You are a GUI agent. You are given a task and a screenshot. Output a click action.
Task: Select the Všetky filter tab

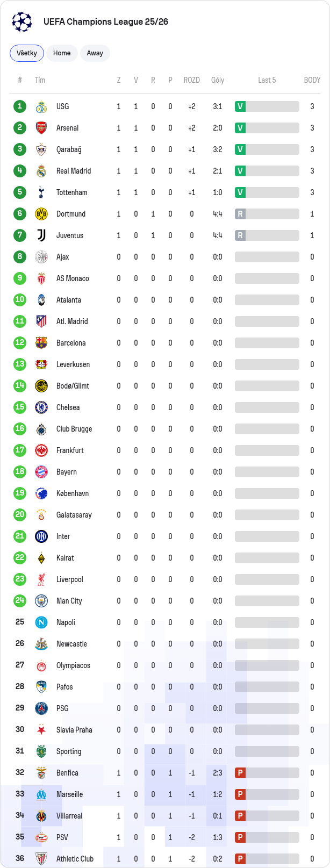(27, 53)
